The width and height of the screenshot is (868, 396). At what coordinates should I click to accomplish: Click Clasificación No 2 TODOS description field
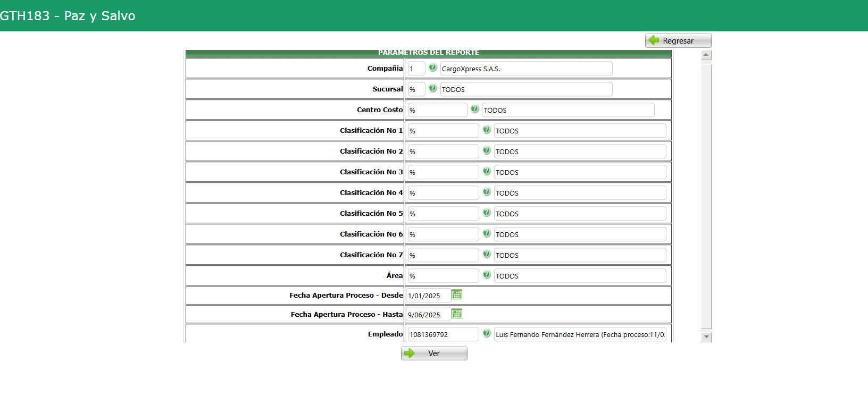[x=580, y=151]
